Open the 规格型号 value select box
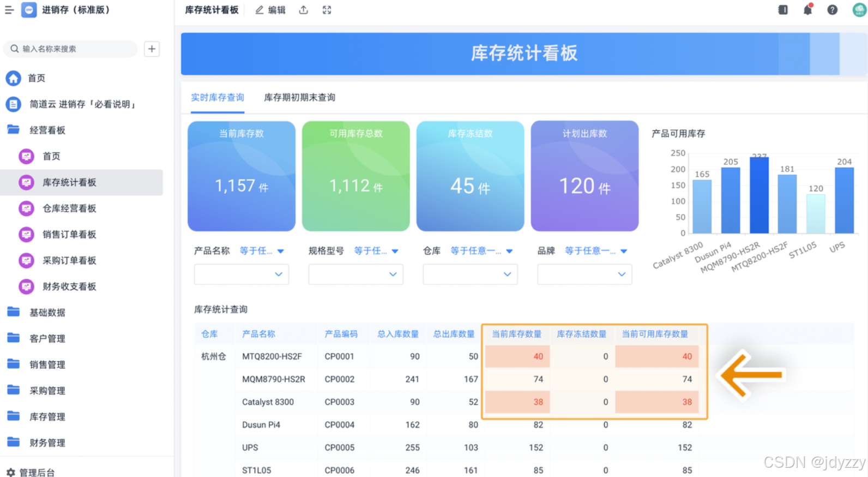The image size is (868, 477). pyautogui.click(x=356, y=275)
